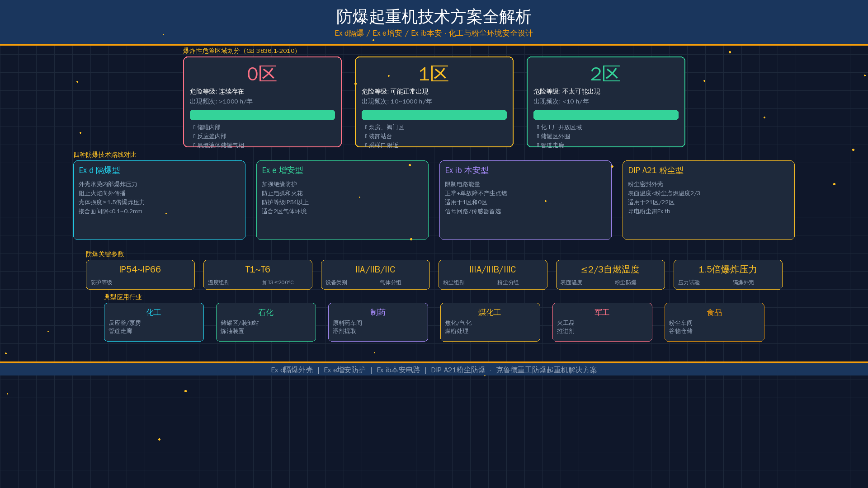This screenshot has width=868, height=488.
Task: Open the 石化 industry card
Action: pyautogui.click(x=266, y=322)
